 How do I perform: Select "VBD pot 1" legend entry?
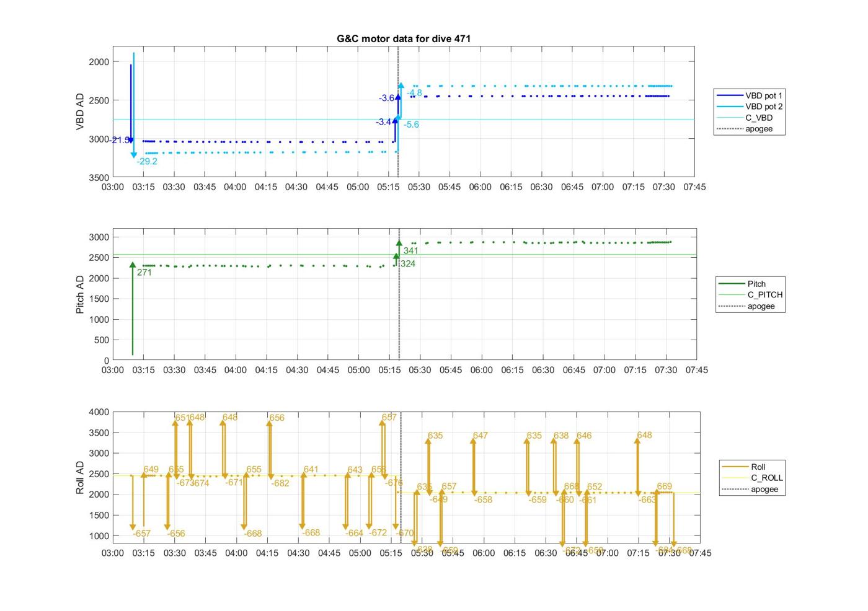pyautogui.click(x=749, y=95)
